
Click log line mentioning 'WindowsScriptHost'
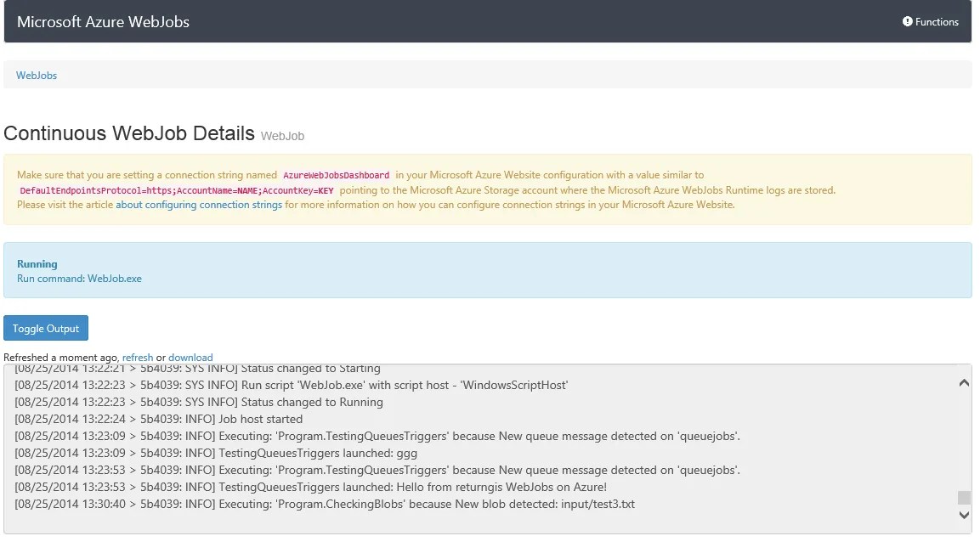[x=292, y=386]
